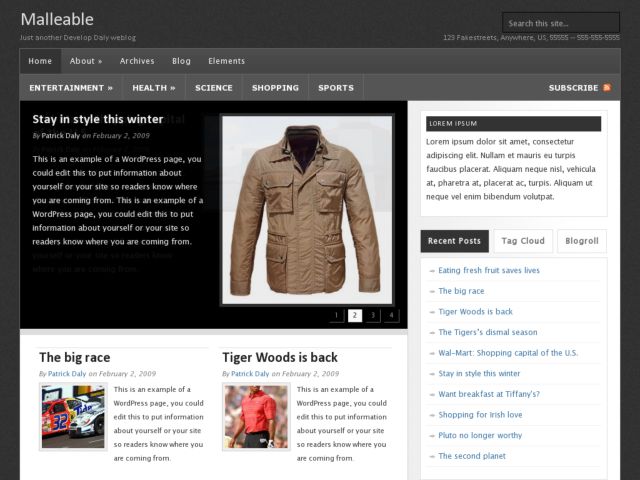Open the race car post thumbnail
Viewport: 640px width, 480px height.
point(73,417)
